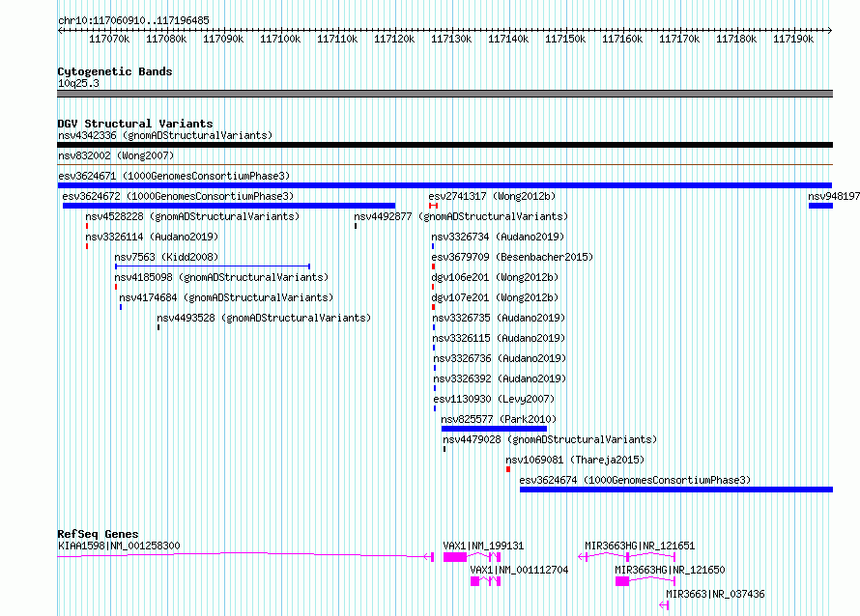Open esv1130930 (Levy2007) label
Image resolution: width=860 pixels, height=616 pixels.
[x=494, y=399]
